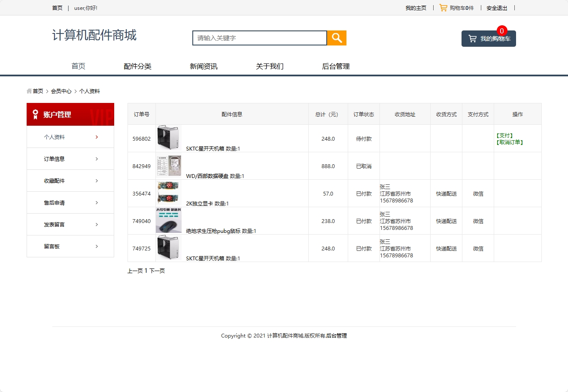Click the shopping cart icon beside 购物车0件
The width and height of the screenshot is (568, 392).
coord(443,7)
